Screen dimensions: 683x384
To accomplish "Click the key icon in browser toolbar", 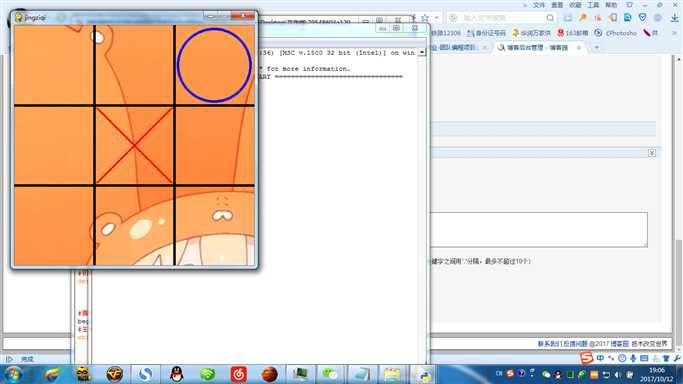I will (583, 18).
